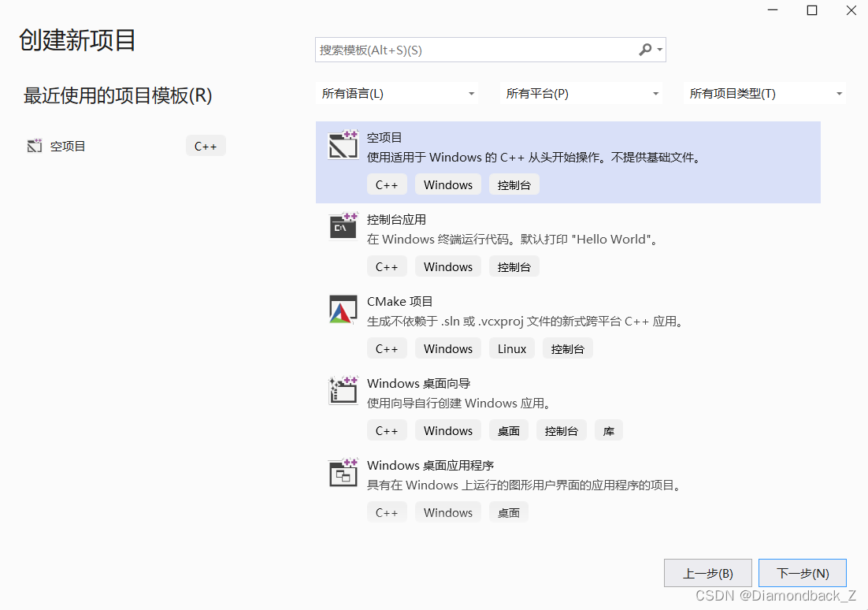This screenshot has height=610, width=868.
Task: Click the 使用向导自行创建 Windows 应用 description
Action: (x=461, y=404)
